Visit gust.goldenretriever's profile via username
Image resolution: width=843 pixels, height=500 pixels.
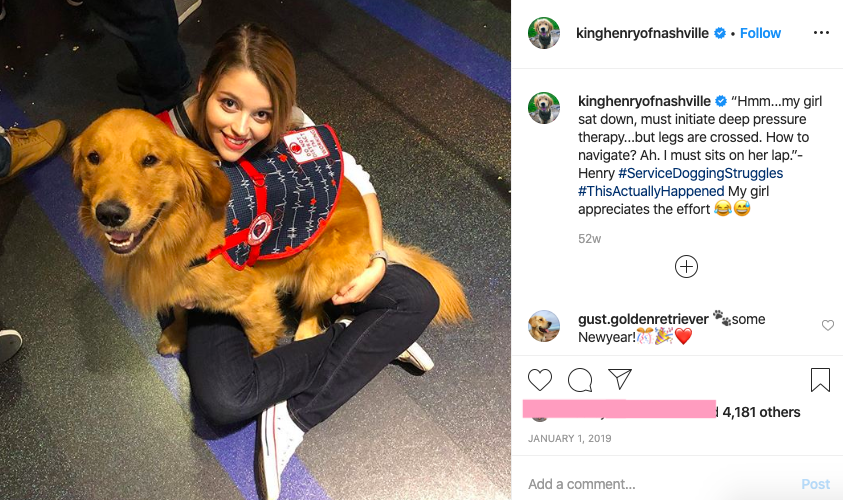pos(643,319)
